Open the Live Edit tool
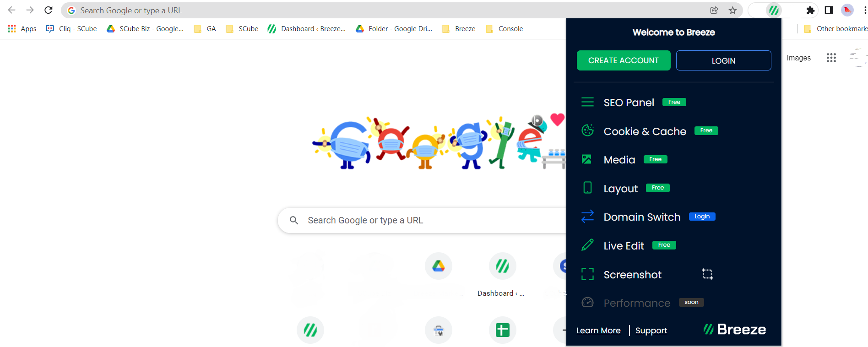The width and height of the screenshot is (868, 347). click(624, 246)
